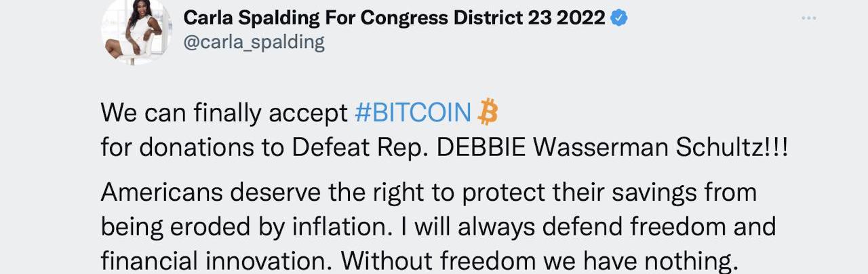This screenshot has height=274, width=868.
Task: Click the line beginning "Americans deserve the right"
Action: [428, 193]
